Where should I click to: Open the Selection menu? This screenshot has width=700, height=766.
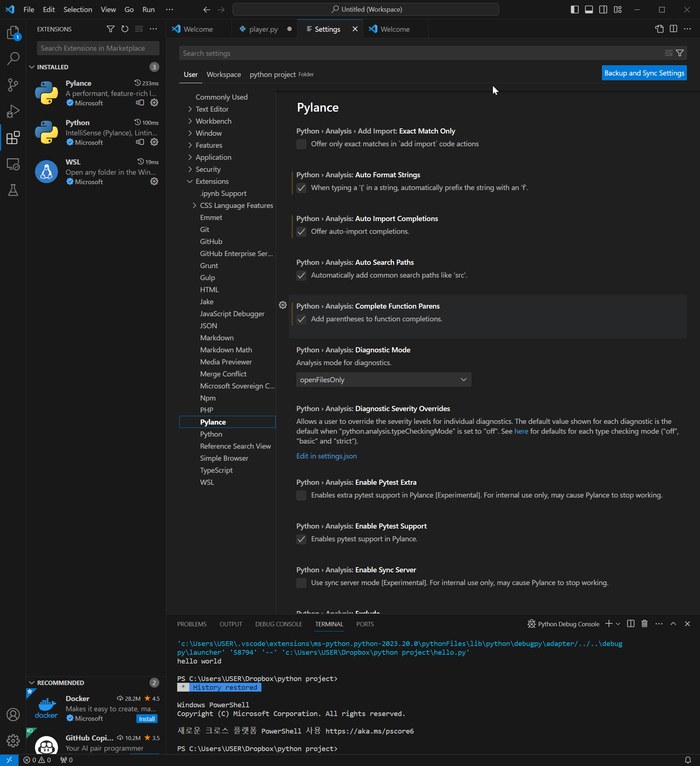coord(78,9)
